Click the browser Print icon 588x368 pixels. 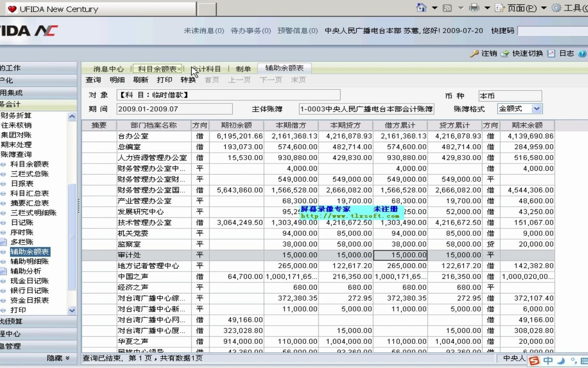[474, 7]
